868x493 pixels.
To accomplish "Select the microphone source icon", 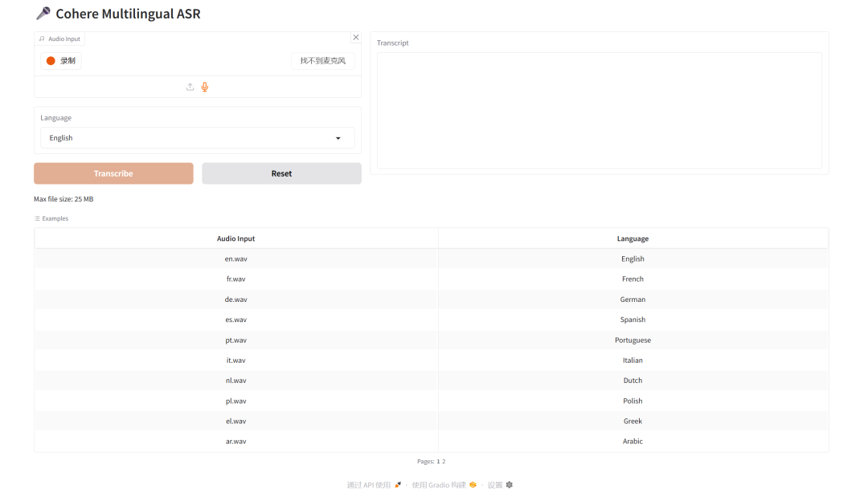I will coord(205,87).
